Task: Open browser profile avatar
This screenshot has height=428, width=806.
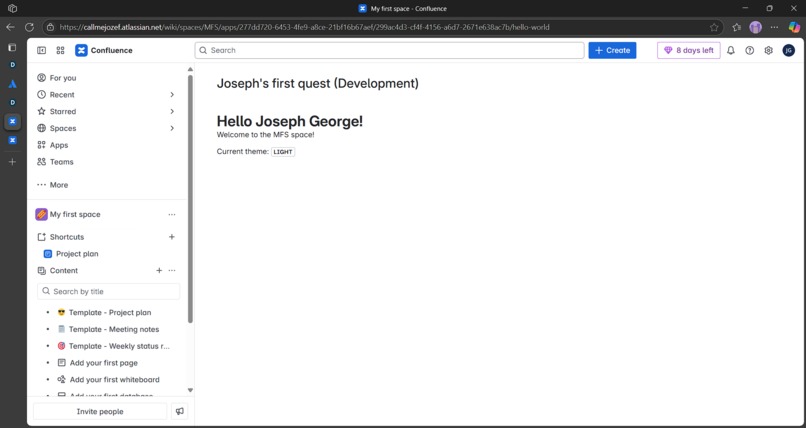Action: (755, 27)
